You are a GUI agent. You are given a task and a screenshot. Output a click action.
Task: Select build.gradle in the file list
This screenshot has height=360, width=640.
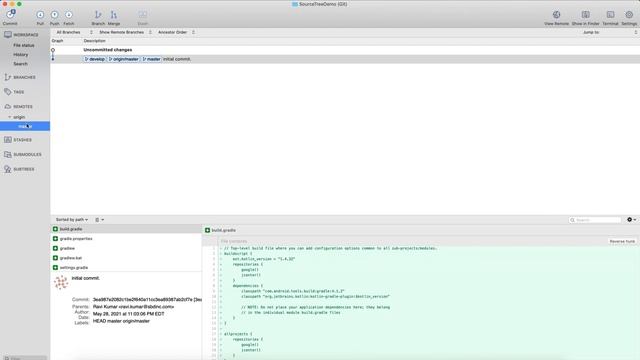[126, 229]
